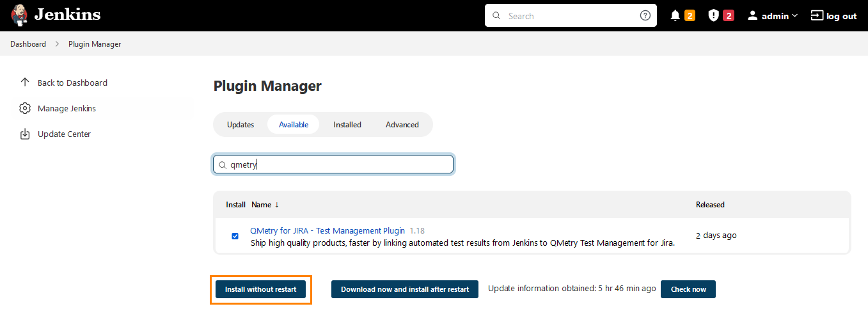The height and width of the screenshot is (311, 868).
Task: Click the Jenkins butler logo icon
Action: pos(19,15)
